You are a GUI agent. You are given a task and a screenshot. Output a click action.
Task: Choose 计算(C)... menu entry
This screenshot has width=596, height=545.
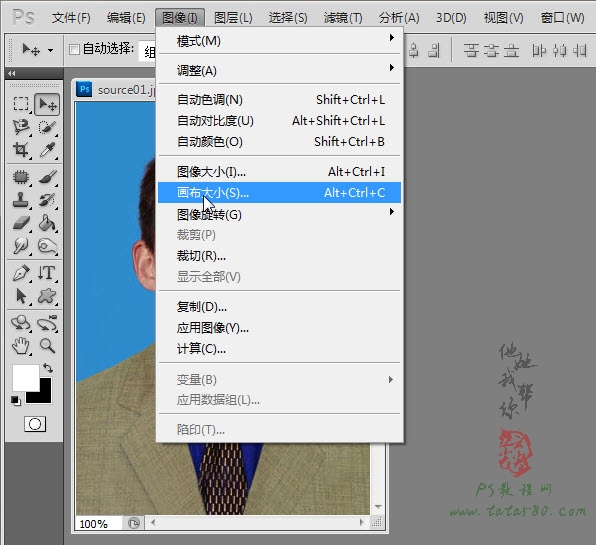[279, 349]
